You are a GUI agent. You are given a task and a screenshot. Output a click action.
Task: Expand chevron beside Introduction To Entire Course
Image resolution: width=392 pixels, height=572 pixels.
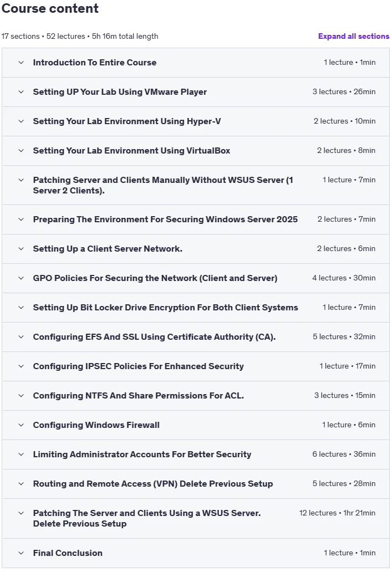tap(21, 63)
